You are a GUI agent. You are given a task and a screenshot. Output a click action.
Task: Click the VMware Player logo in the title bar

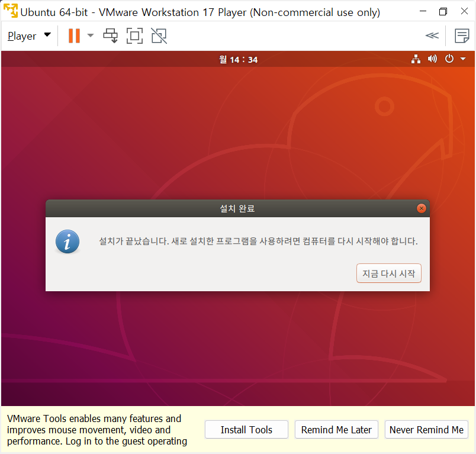point(11,11)
